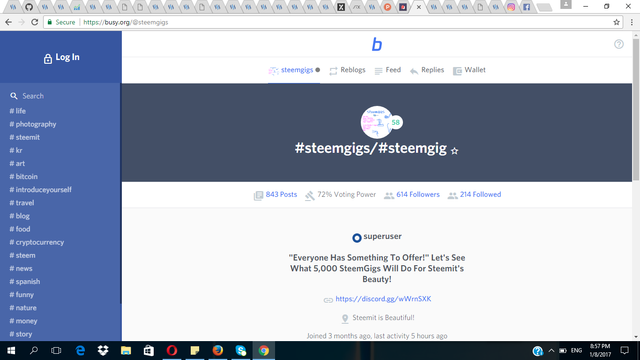Image resolution: width=640 pixels, height=360 pixels.
Task: Open the #blog tag
Action: (x=20, y=216)
